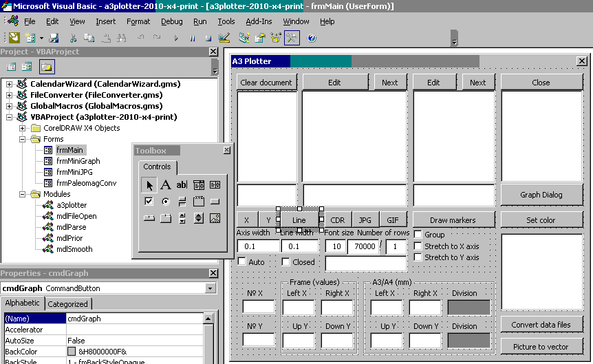Image resolution: width=593 pixels, height=364 pixels.
Task: Tick the Auto checkbox
Action: pyautogui.click(x=241, y=261)
